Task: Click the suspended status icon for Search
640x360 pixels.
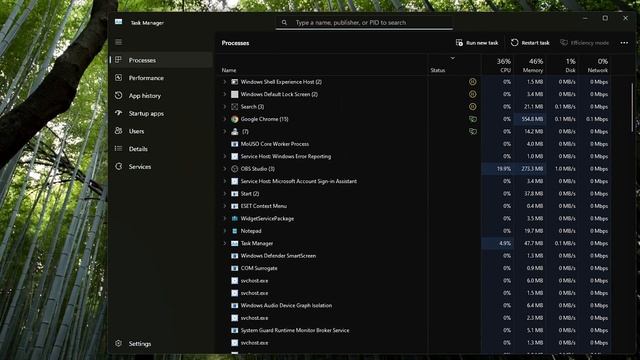Action: pyautogui.click(x=473, y=107)
